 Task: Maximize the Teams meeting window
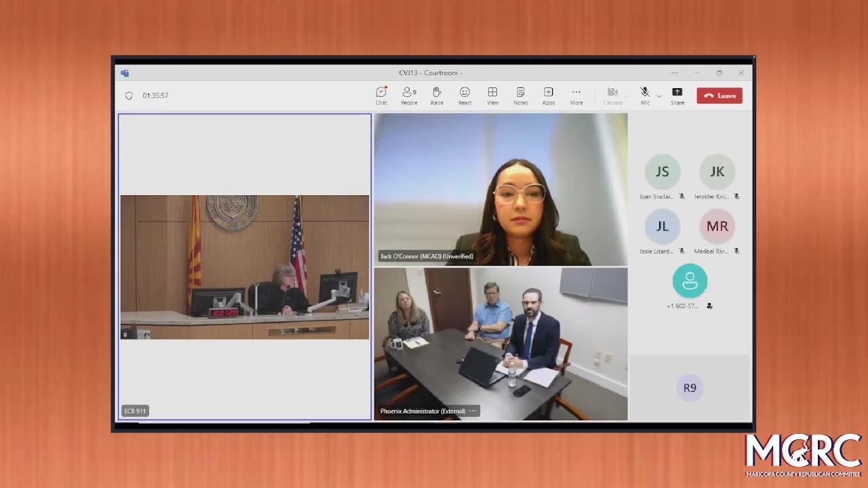point(719,73)
